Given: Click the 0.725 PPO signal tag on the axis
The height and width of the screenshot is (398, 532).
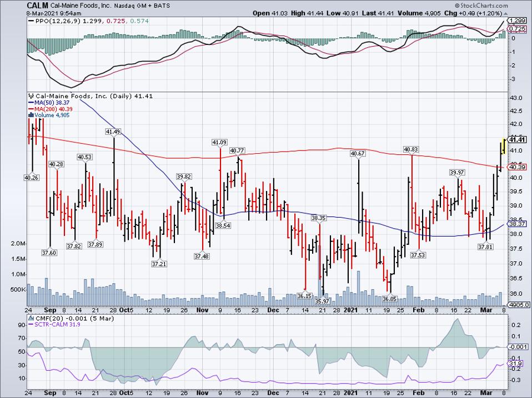Looking at the screenshot, I should tap(518, 29).
